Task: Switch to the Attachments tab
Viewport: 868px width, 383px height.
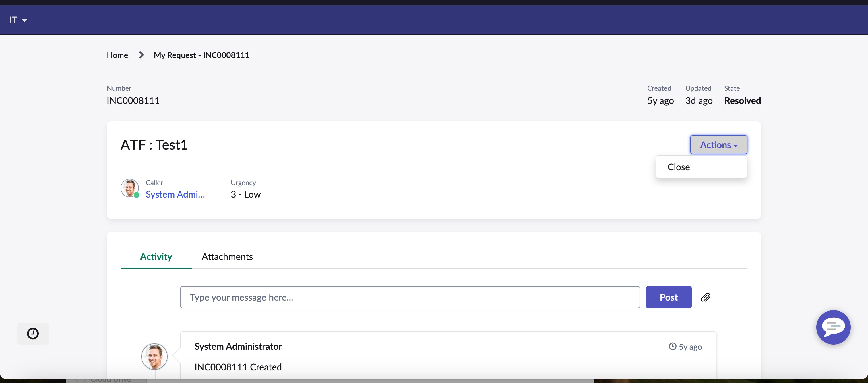Action: [x=227, y=257]
